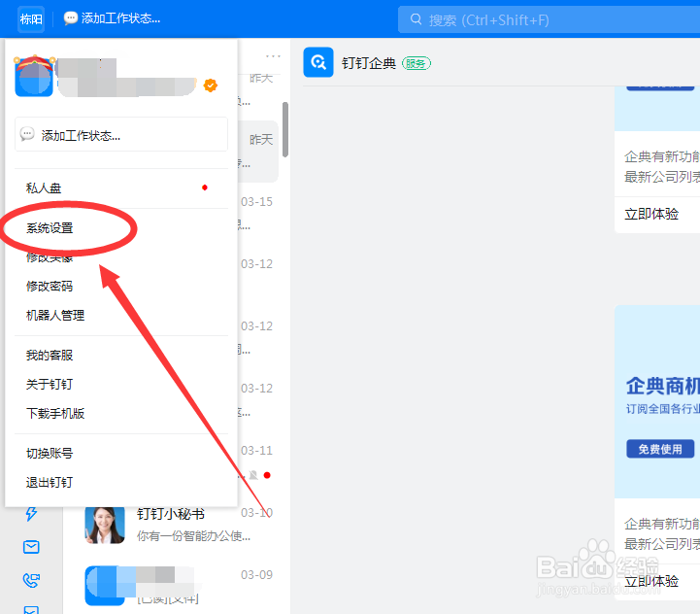The height and width of the screenshot is (614, 700).
Task: Select 切换账号 menu option
Action: tap(50, 453)
